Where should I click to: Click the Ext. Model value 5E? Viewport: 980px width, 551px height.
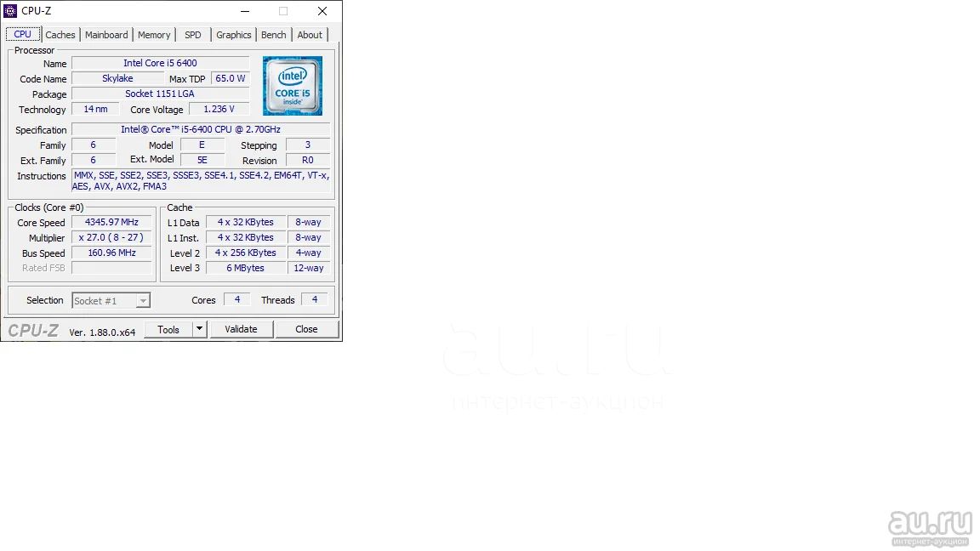pyautogui.click(x=202, y=160)
